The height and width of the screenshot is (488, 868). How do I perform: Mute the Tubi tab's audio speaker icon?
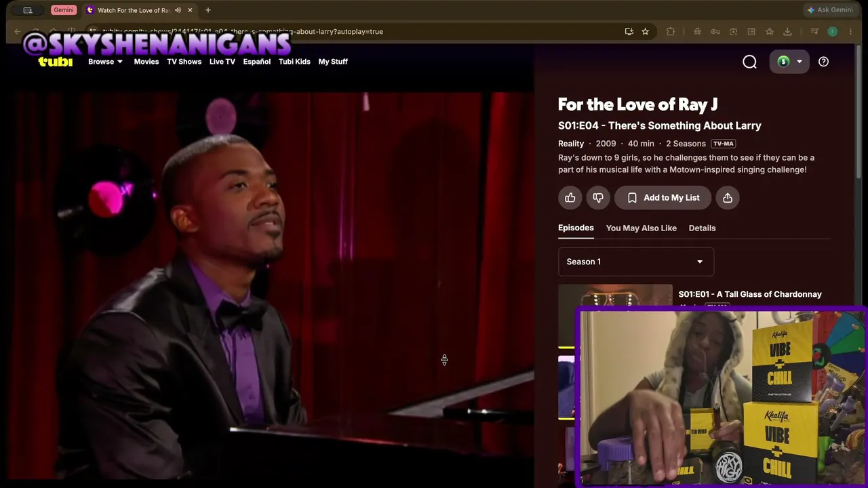click(x=178, y=10)
